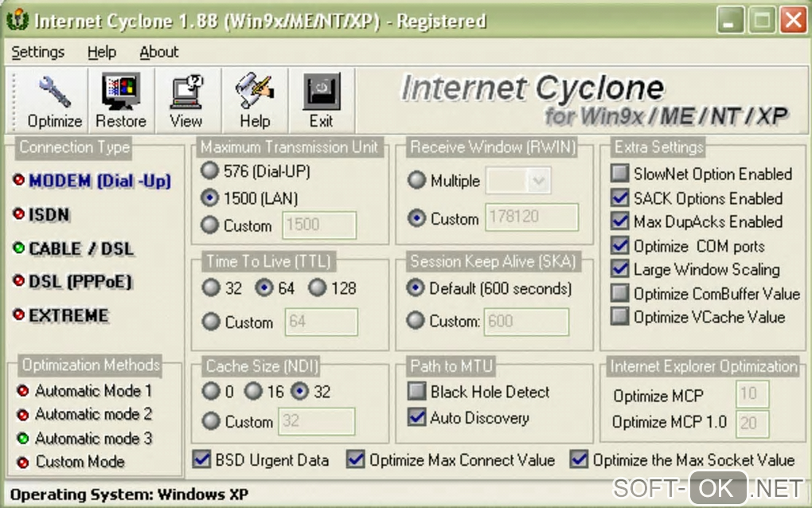Select 1500 (LAN) MTU radio

209,197
